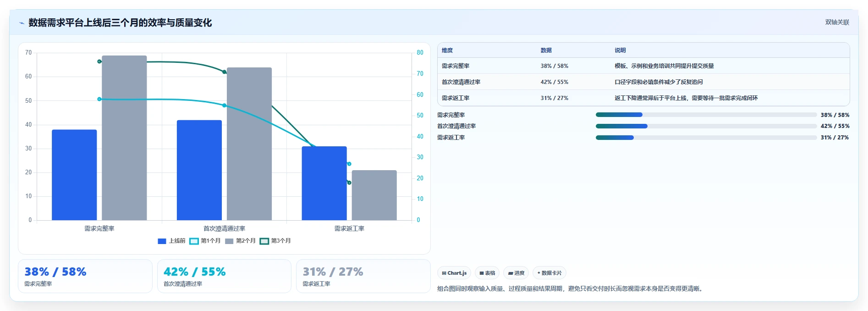Viewport: 868px width, 311px height.
Task: Click the cyan line point above 需求返工率
Action: tap(349, 164)
